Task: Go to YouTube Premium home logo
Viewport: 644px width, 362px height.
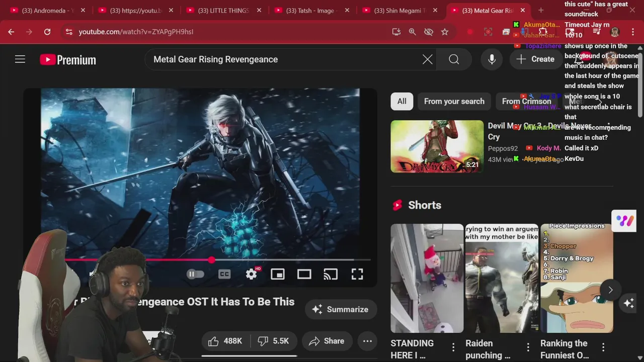Action: coord(68,59)
